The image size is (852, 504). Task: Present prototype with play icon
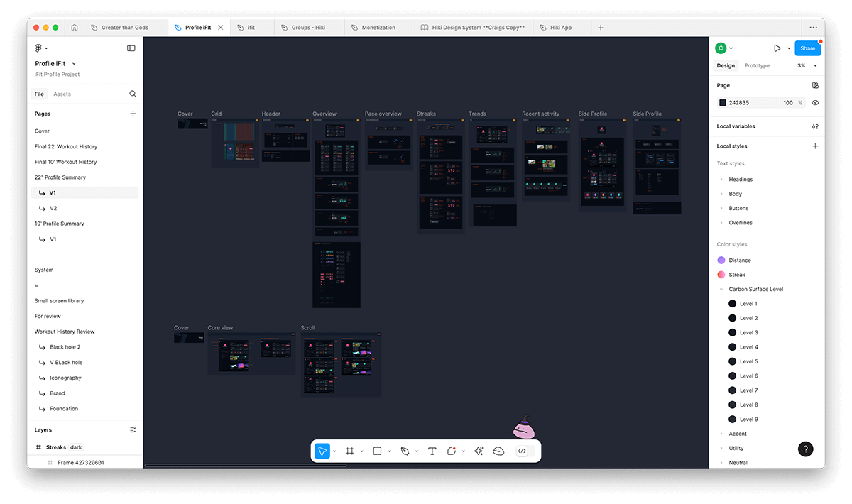tap(777, 48)
